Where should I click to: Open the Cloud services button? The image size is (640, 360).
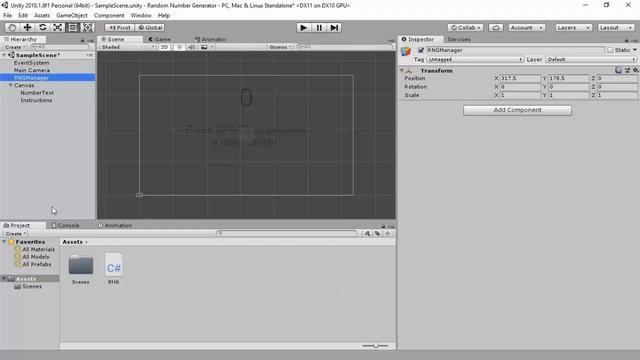[x=496, y=27]
